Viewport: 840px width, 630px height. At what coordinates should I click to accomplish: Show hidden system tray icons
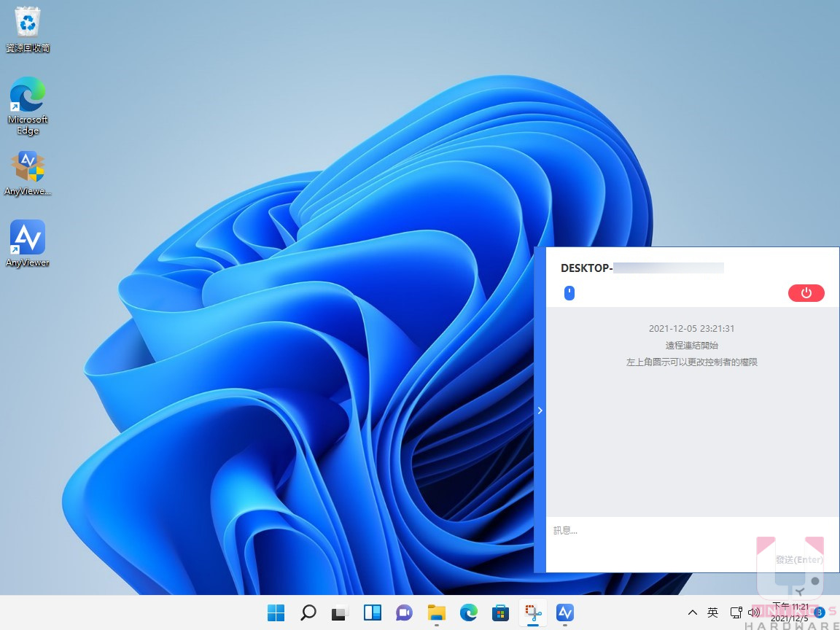pos(692,612)
